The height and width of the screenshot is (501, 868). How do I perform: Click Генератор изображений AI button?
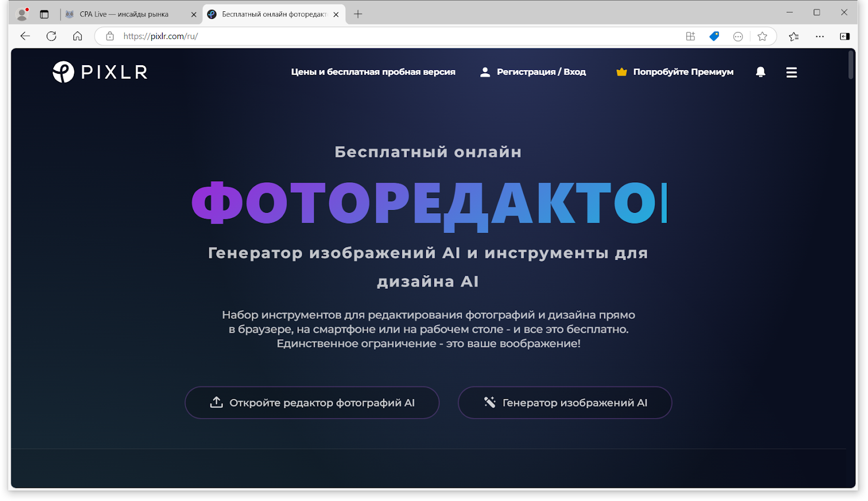coord(565,403)
